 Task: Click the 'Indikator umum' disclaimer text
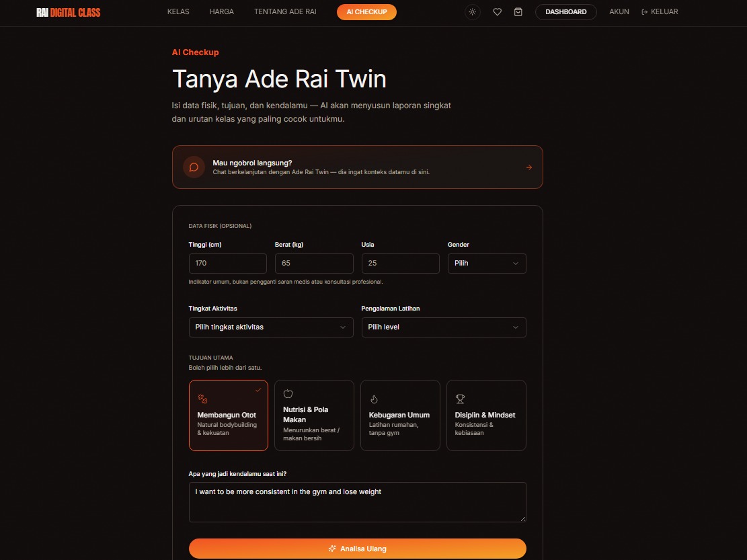(x=285, y=282)
